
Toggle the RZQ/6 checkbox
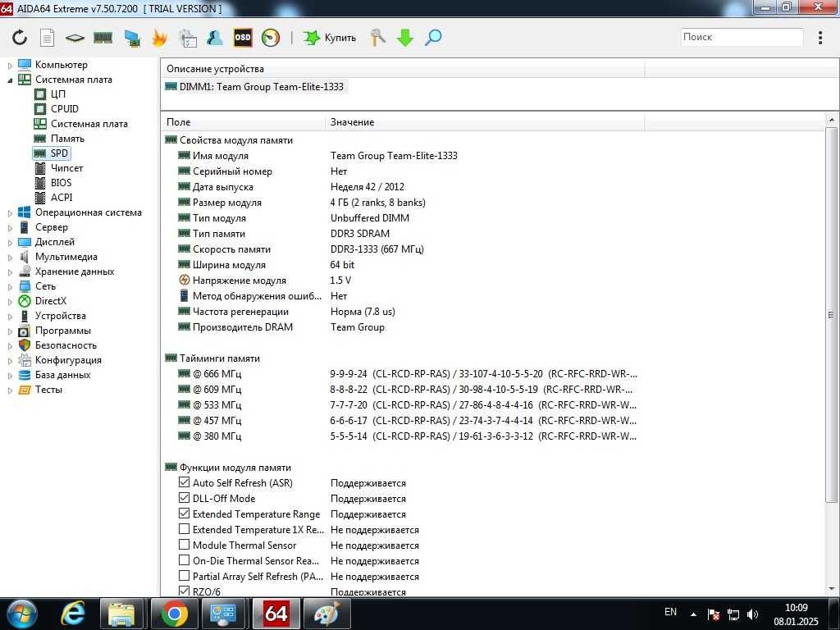pos(184,591)
